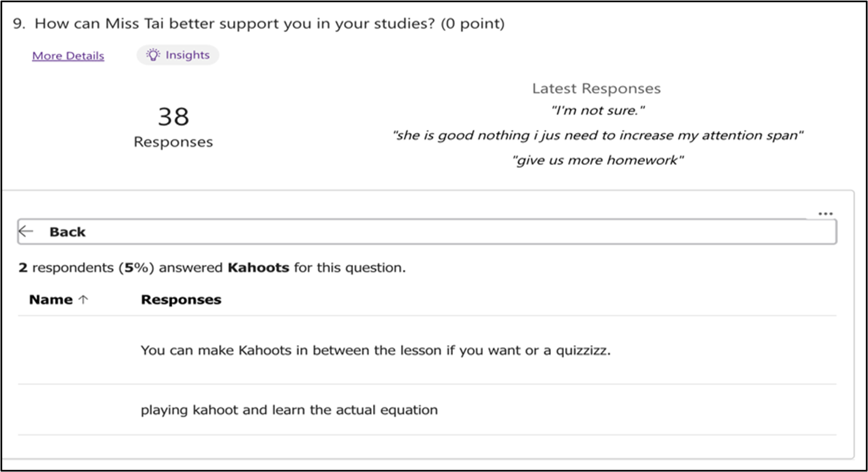Click the Latest Responses heading
The image size is (868, 472).
(x=596, y=88)
